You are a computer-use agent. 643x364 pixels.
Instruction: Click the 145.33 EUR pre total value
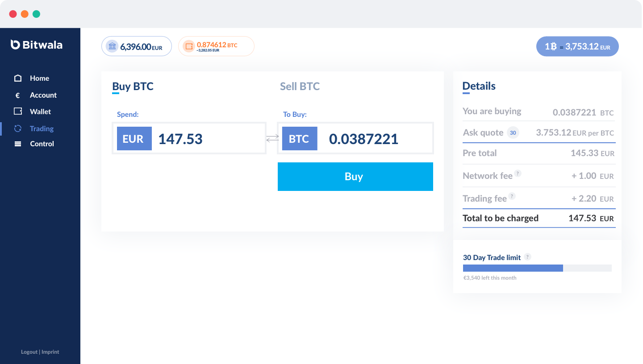tap(593, 153)
